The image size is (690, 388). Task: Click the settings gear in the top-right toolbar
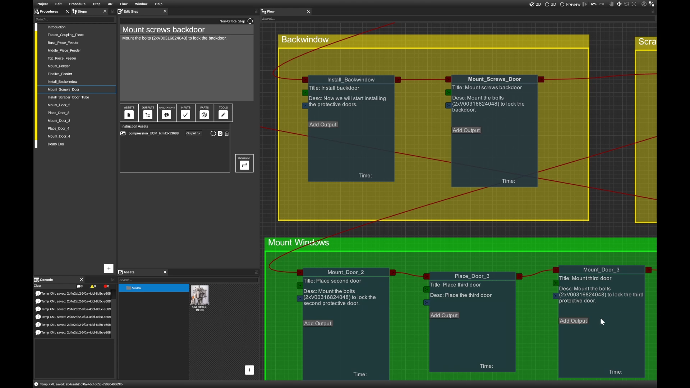pos(644,4)
